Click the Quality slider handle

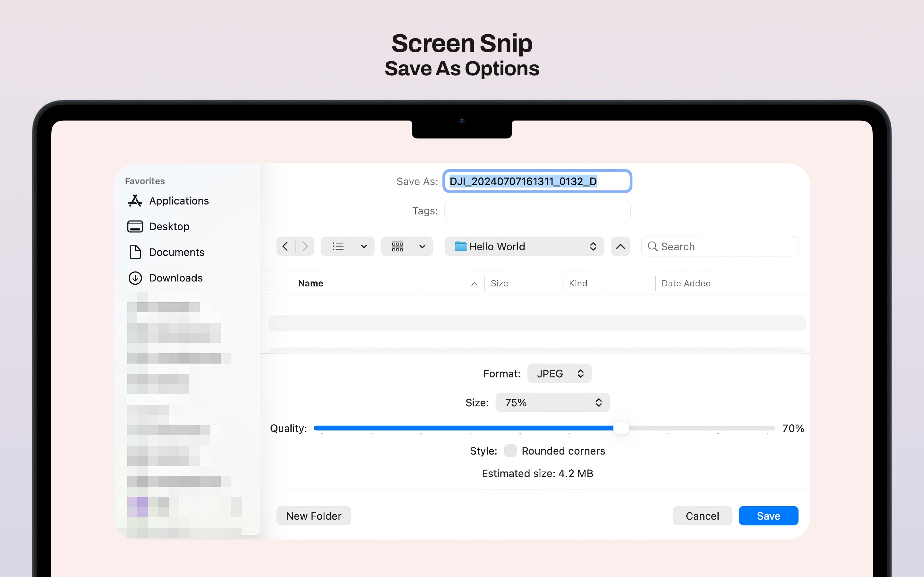coord(621,428)
